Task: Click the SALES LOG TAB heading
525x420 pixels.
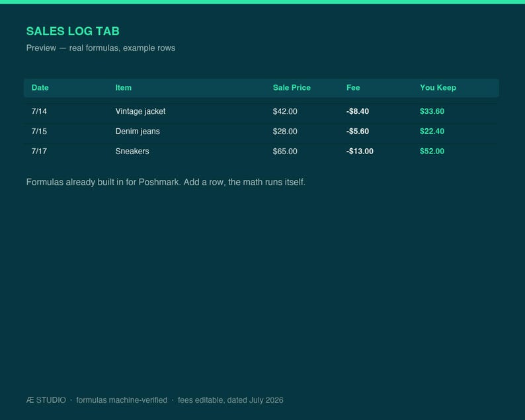Action: pos(73,31)
